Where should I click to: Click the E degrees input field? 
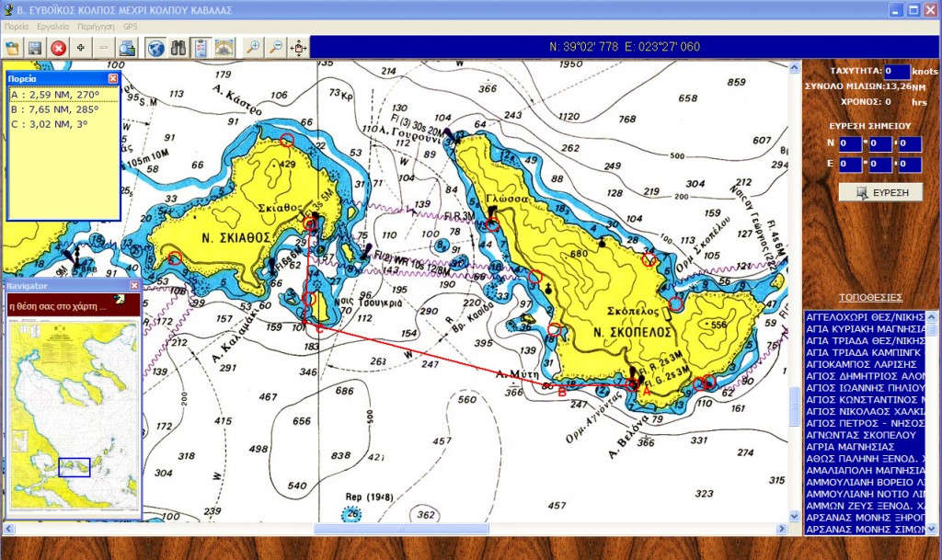tap(850, 165)
